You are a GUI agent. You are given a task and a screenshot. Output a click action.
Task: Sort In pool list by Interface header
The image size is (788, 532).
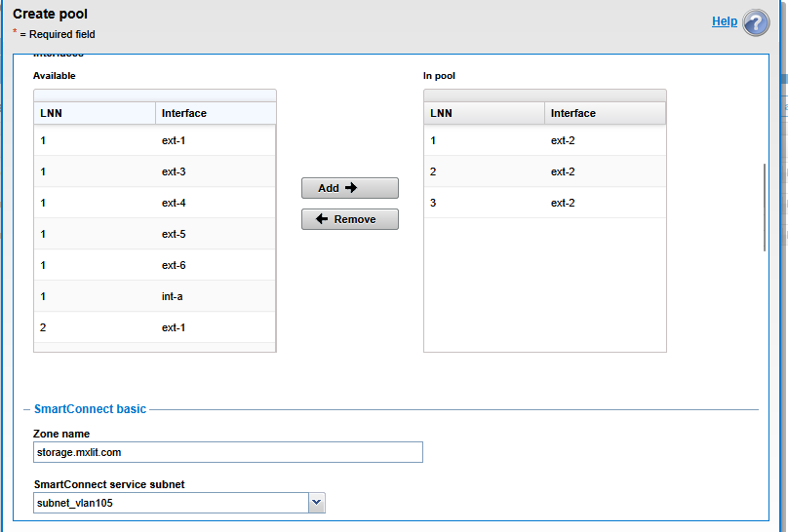tap(605, 113)
